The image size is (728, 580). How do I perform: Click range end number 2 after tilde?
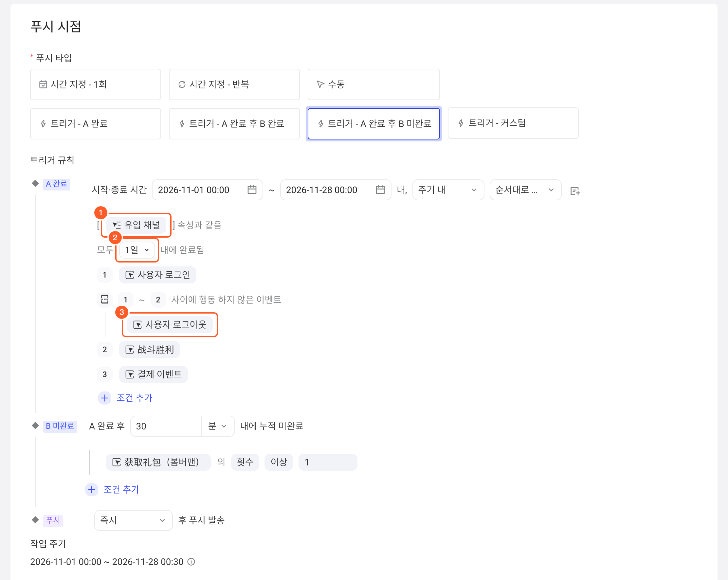point(158,300)
